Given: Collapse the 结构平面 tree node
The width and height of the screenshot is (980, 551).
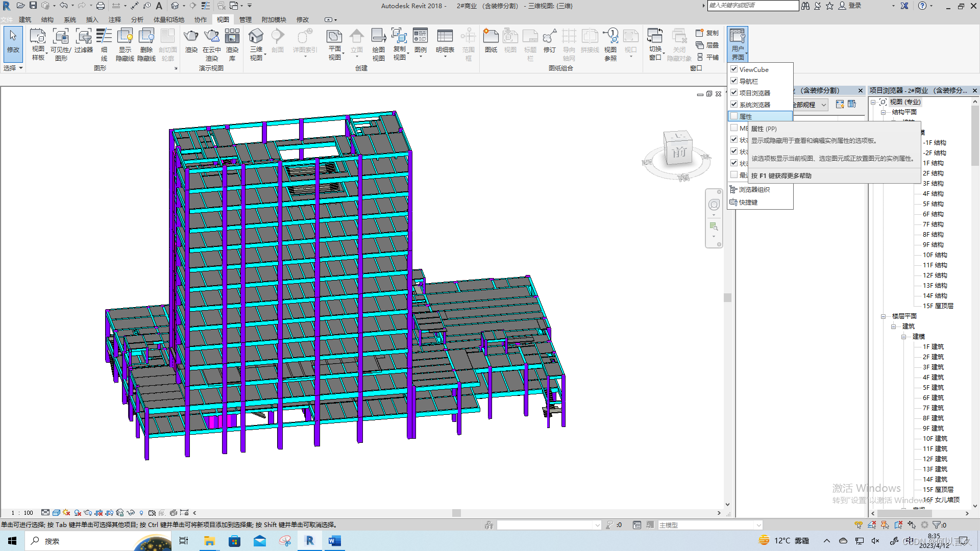Looking at the screenshot, I should (x=884, y=112).
